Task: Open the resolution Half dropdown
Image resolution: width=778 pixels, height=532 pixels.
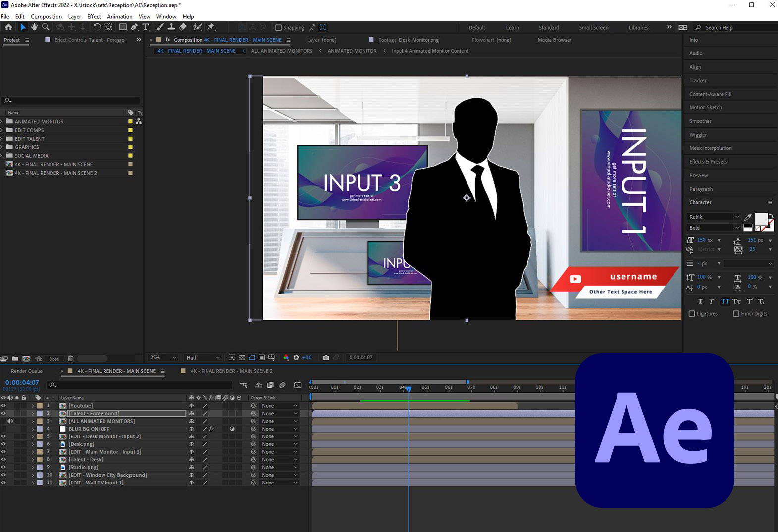Action: click(203, 358)
